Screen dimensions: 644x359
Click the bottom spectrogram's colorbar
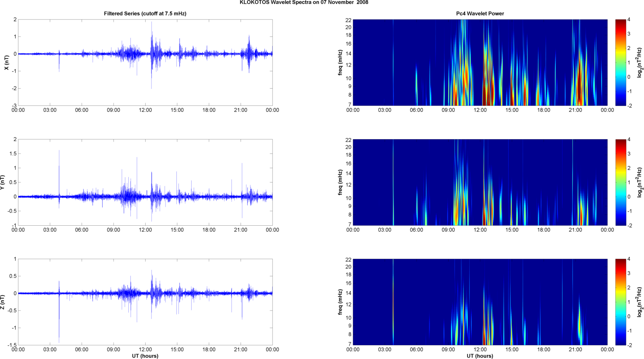(x=620, y=302)
